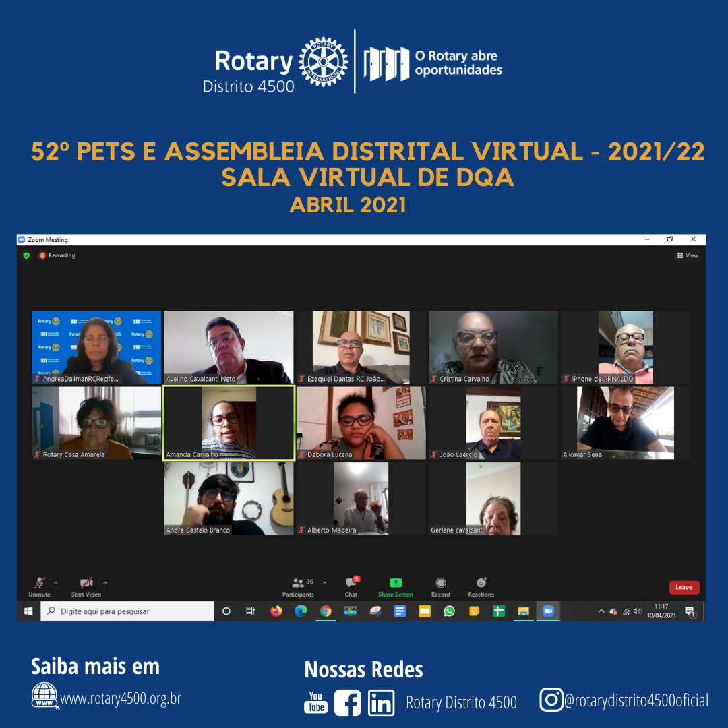Toggle the Record button in toolbar

pos(440,585)
